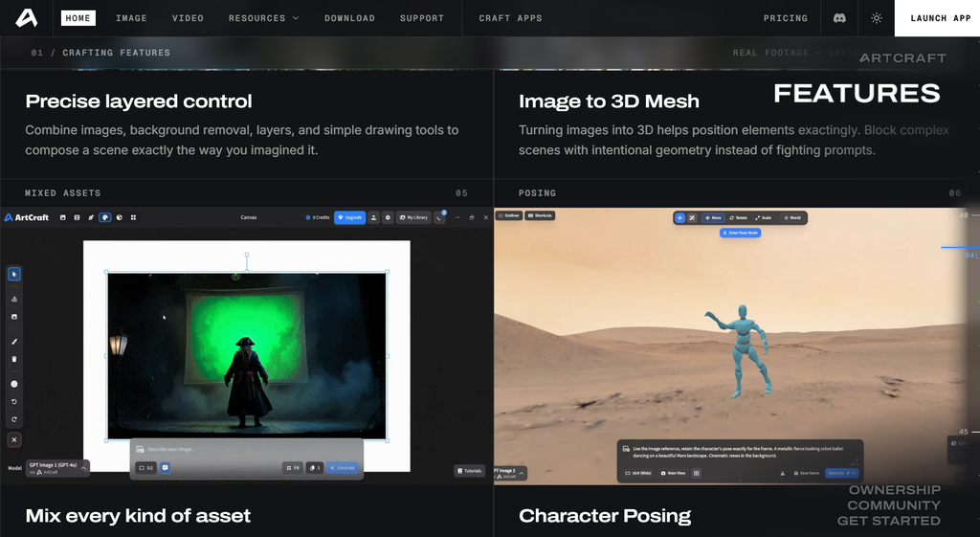The image size is (980, 537).
Task: Toggle the light/dark theme sun icon
Action: pos(877,18)
